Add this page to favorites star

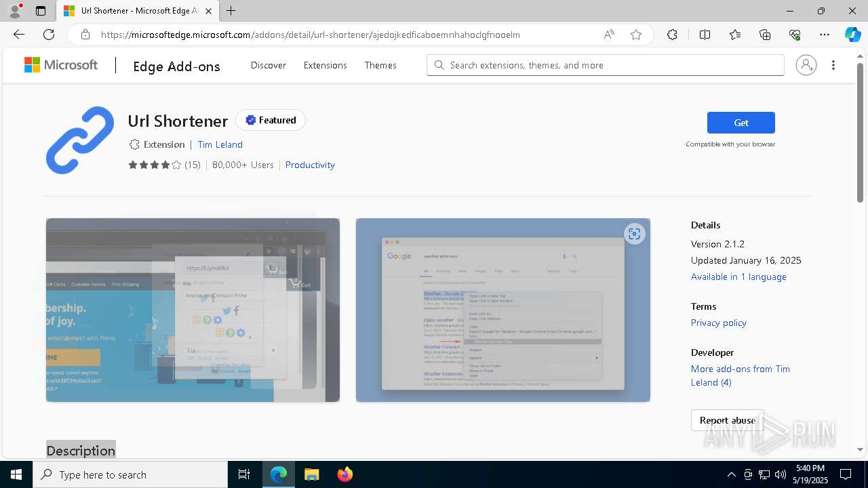pyautogui.click(x=636, y=35)
